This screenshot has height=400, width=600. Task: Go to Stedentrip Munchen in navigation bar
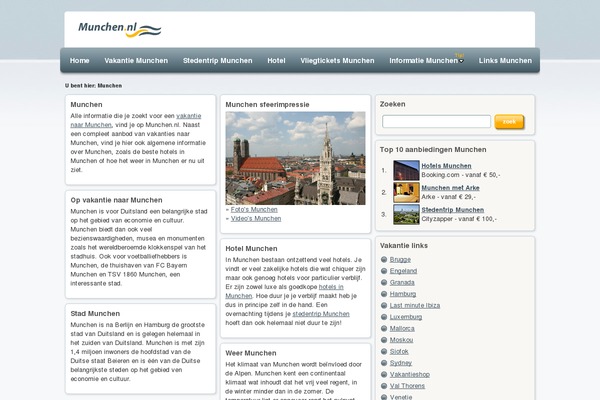pyautogui.click(x=217, y=60)
